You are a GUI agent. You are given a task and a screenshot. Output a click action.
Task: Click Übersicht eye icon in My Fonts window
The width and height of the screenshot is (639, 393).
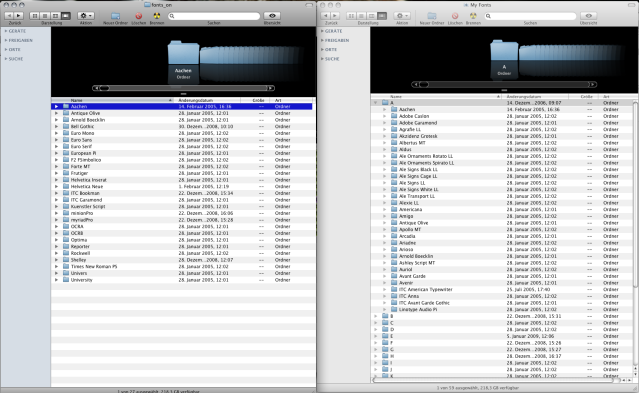point(588,15)
